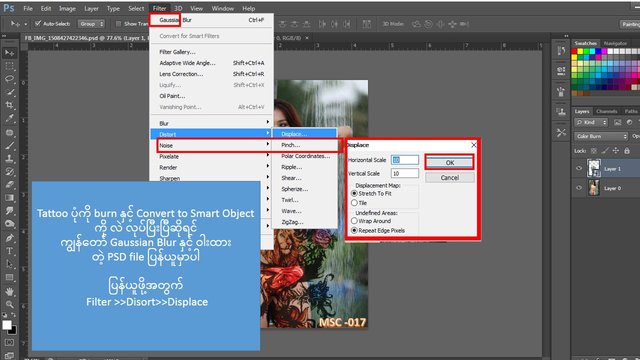
Task: Select the Rectangle shape tool
Action: pos(9,278)
